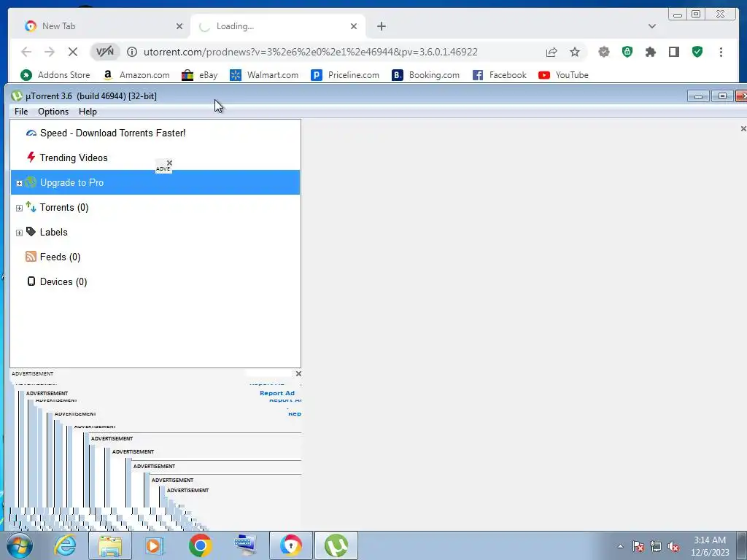Viewport: 747px width, 560px height.
Task: Open the Addons Store bookmark
Action: [x=55, y=75]
